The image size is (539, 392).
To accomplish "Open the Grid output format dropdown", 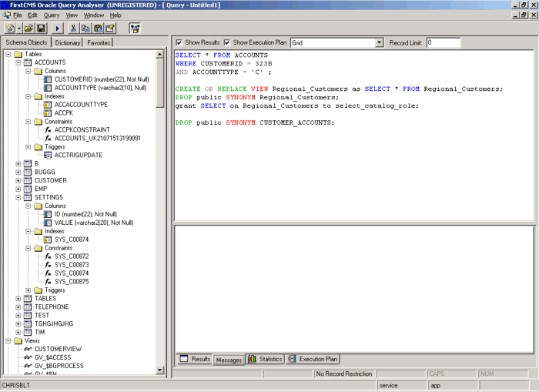I will pyautogui.click(x=379, y=42).
